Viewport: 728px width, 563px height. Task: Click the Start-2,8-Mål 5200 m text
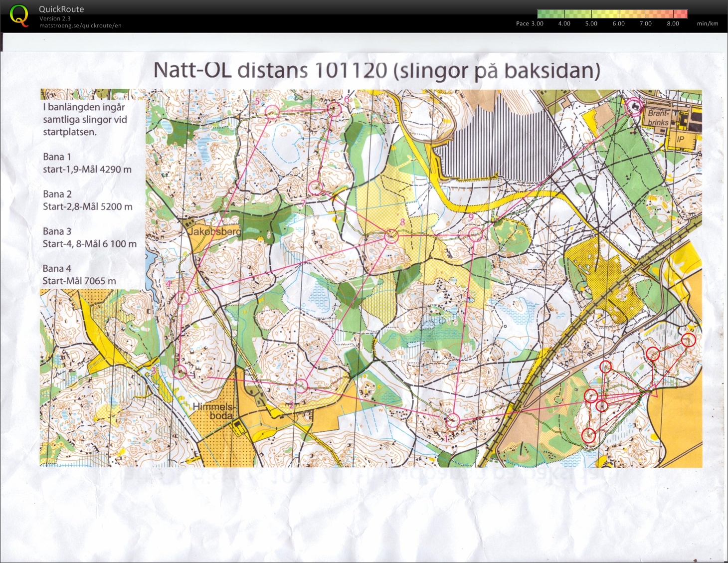pyautogui.click(x=88, y=206)
